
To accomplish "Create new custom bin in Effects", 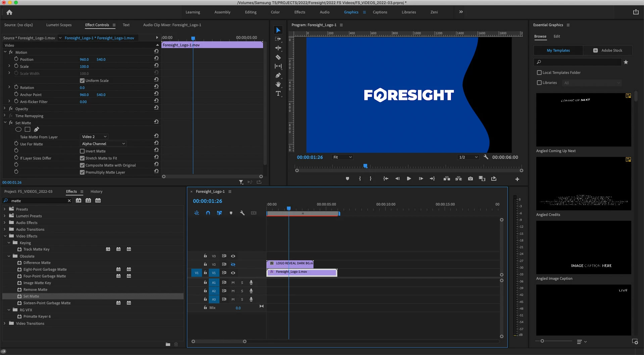I will coord(168,344).
